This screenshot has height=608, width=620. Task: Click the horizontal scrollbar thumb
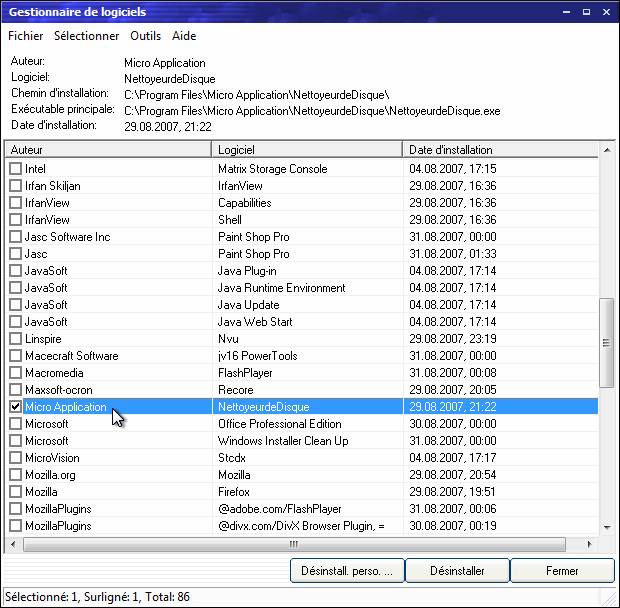[294, 544]
